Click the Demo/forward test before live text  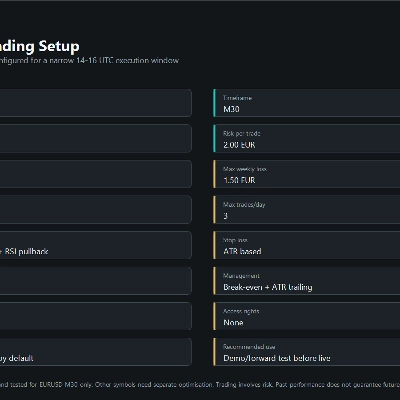pyautogui.click(x=277, y=358)
